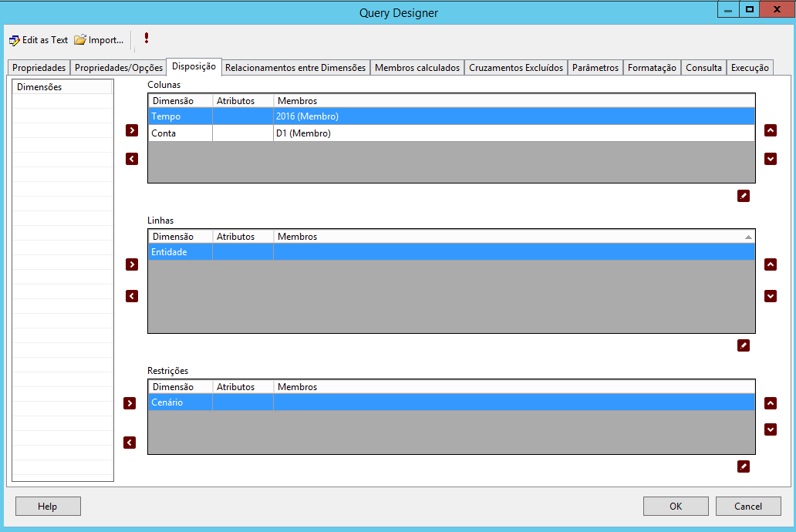The image size is (796, 532).
Task: Click Dimensão column header in Linhas
Action: [x=180, y=237]
